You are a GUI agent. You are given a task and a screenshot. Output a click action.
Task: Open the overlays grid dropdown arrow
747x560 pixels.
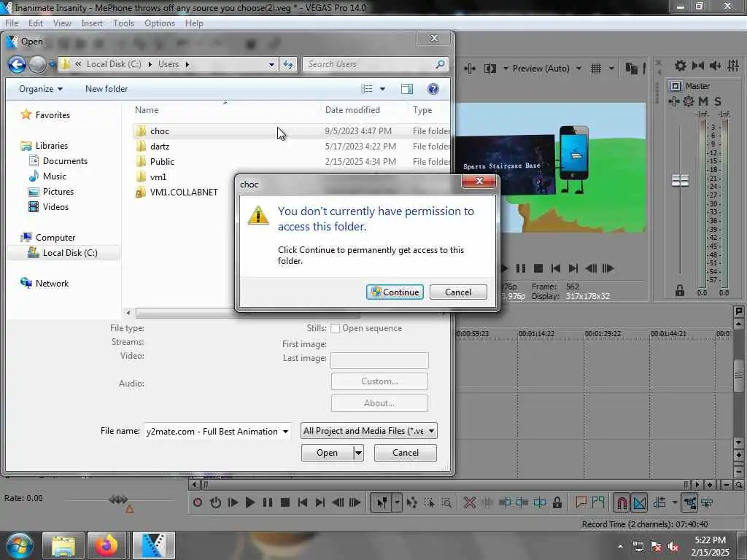[611, 69]
